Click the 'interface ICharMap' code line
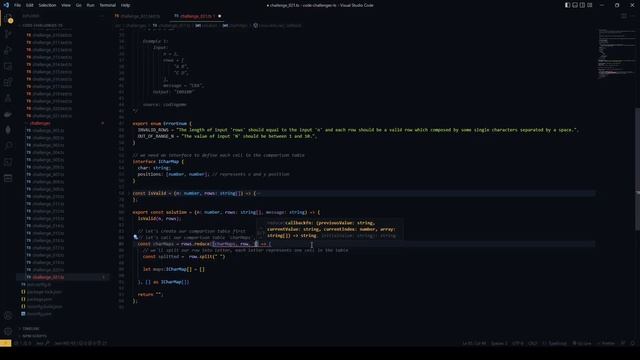 tap(158, 162)
